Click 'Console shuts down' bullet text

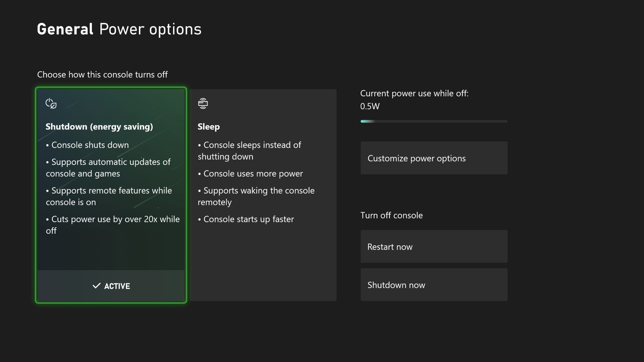click(90, 145)
